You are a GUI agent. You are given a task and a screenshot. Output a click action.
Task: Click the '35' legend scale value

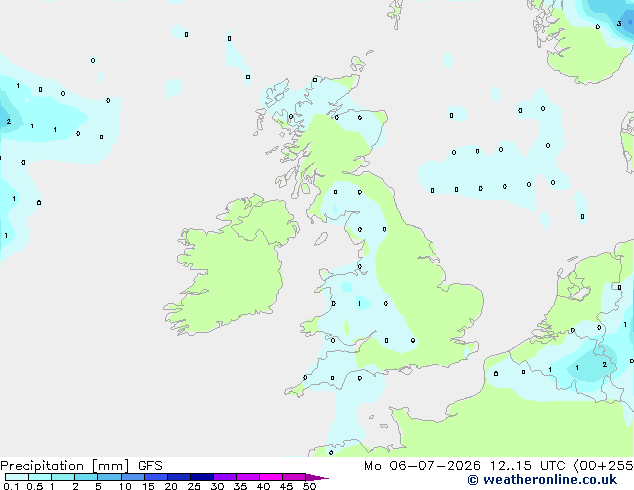pyautogui.click(x=240, y=486)
